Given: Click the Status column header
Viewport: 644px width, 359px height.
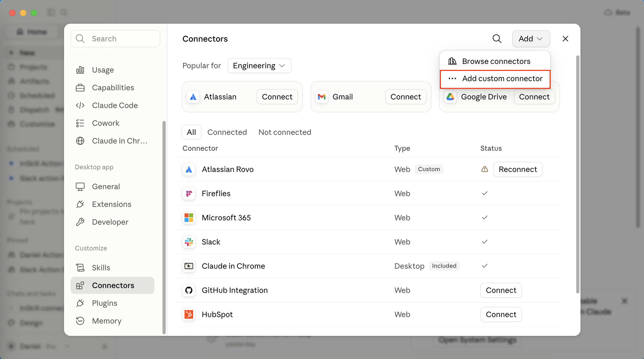Looking at the screenshot, I should coord(491,148).
